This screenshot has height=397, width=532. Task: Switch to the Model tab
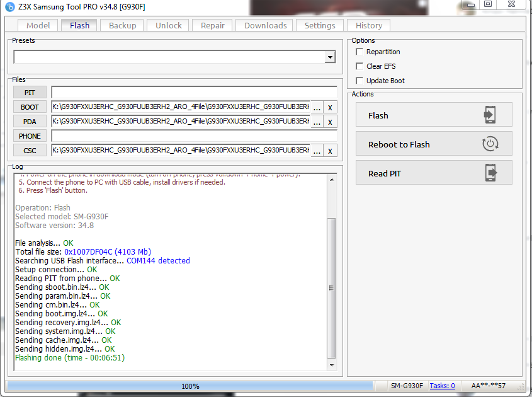[x=38, y=25]
